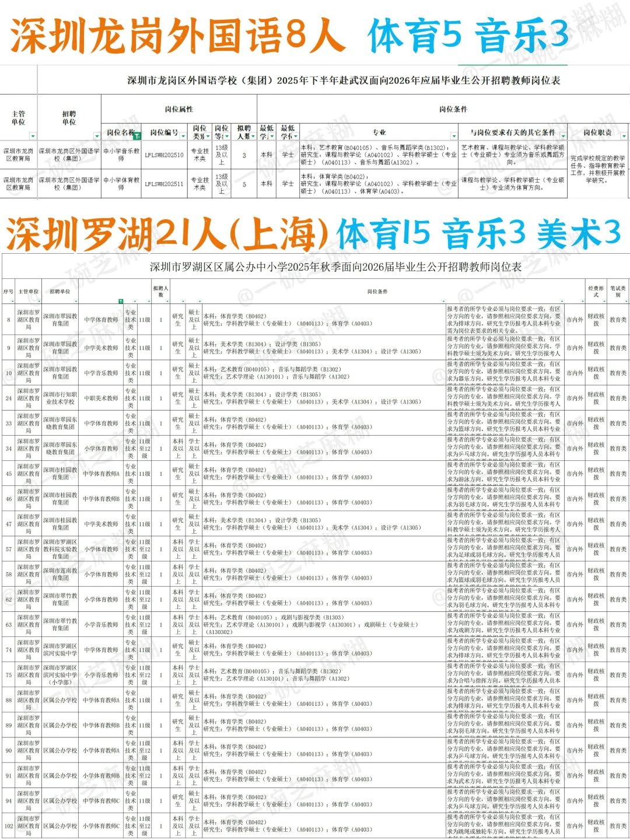Click 序号 cell 45
630x840 pixels.
[8, 474]
